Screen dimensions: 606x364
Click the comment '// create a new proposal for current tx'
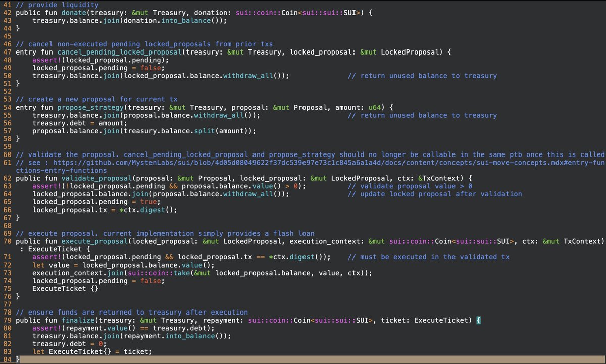coord(95,99)
